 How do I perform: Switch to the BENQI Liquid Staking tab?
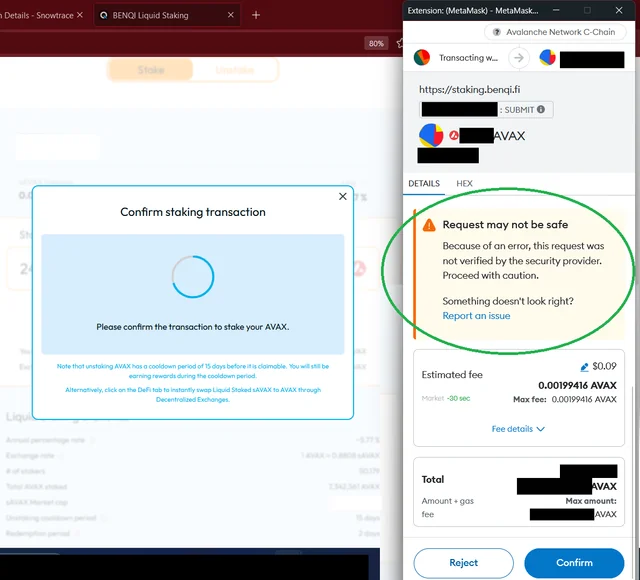tap(167, 15)
